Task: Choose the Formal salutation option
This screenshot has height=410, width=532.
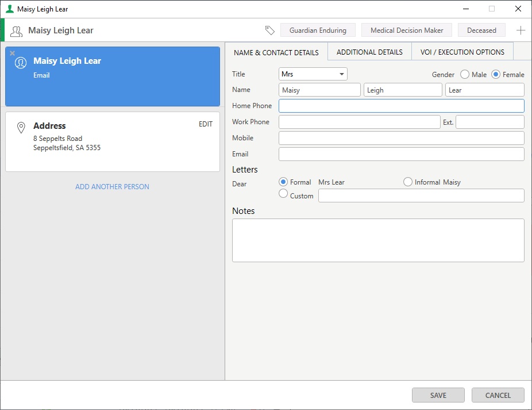Action: point(283,182)
